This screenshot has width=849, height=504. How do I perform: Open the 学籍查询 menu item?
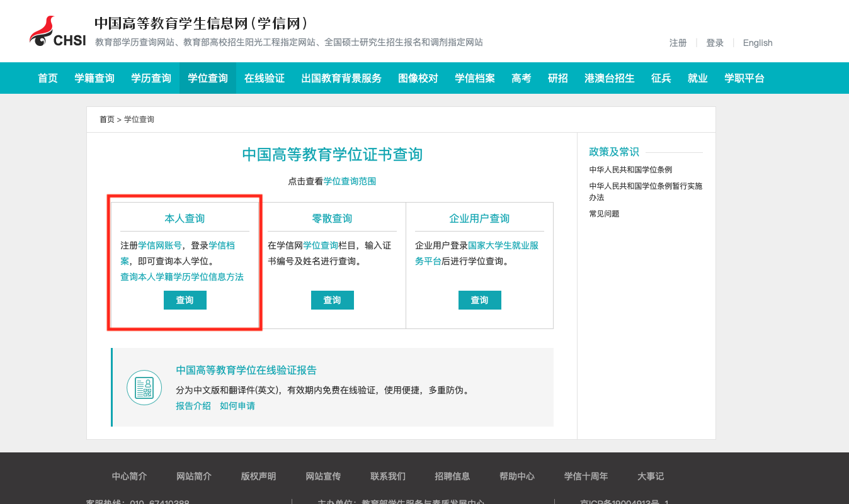pyautogui.click(x=94, y=78)
